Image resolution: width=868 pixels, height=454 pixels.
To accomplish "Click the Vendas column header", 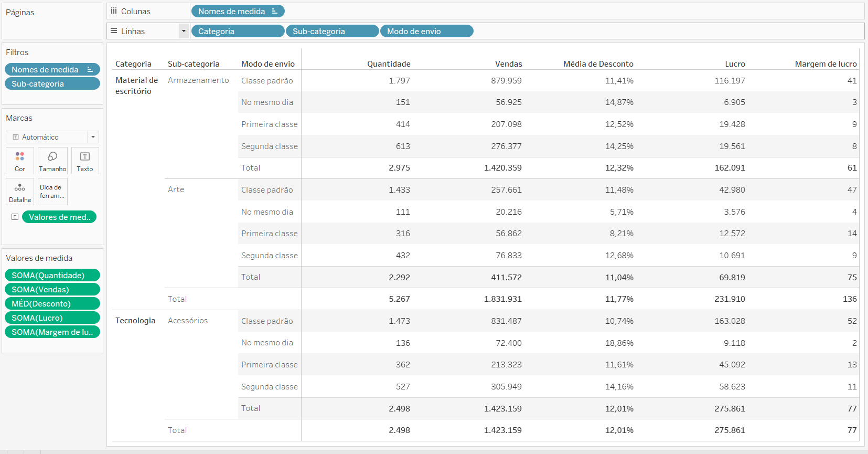I will point(508,64).
